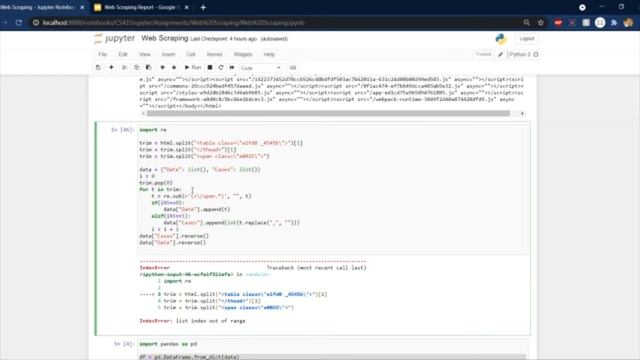Copy selected cells with the toolbar icon
The image size is (640, 360).
click(136, 67)
